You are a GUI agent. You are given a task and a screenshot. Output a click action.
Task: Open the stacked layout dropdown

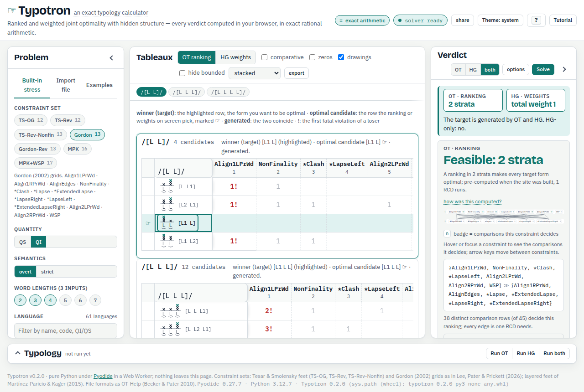pos(255,73)
